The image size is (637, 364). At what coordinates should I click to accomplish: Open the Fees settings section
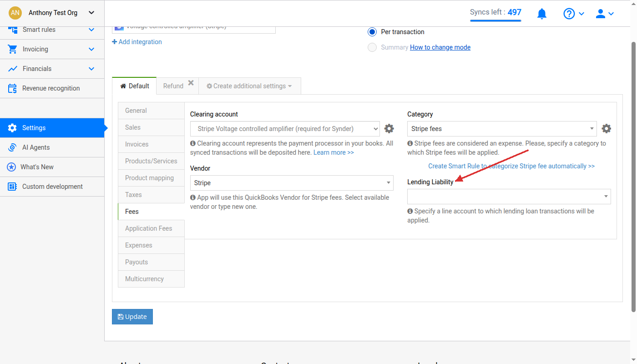pyautogui.click(x=151, y=212)
